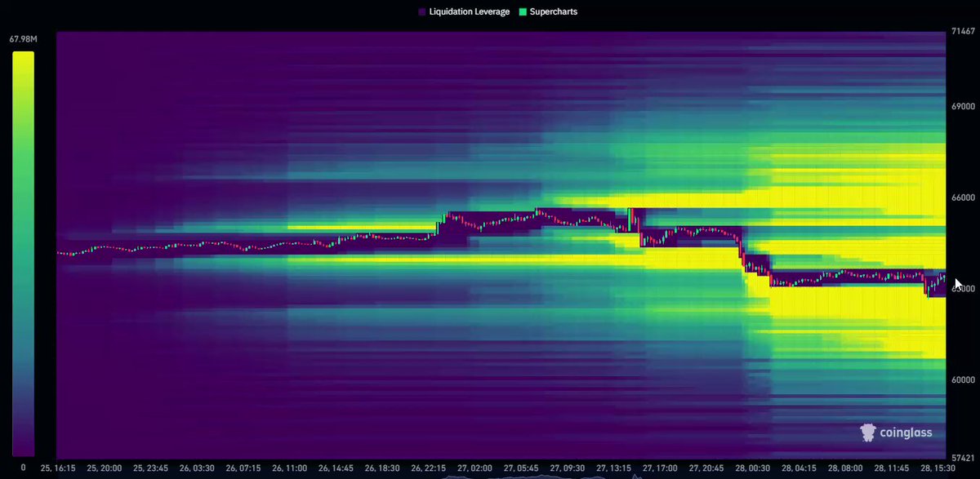Screen dimensions: 980x479
Task: Click the 0 scale minimum label
Action: (22, 468)
